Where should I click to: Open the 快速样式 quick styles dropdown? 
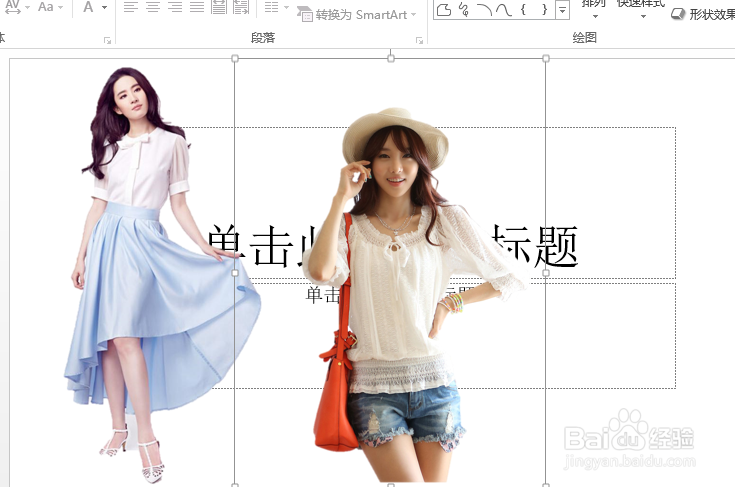coord(641,9)
